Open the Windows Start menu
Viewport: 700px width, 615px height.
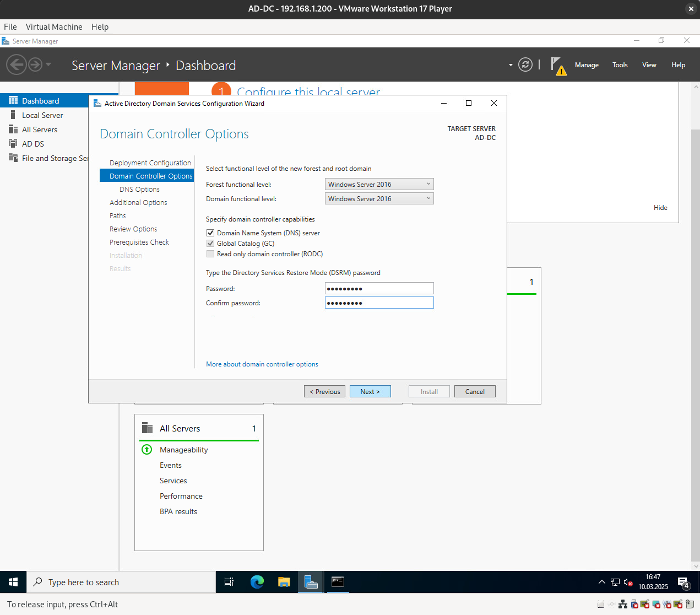tap(13, 582)
